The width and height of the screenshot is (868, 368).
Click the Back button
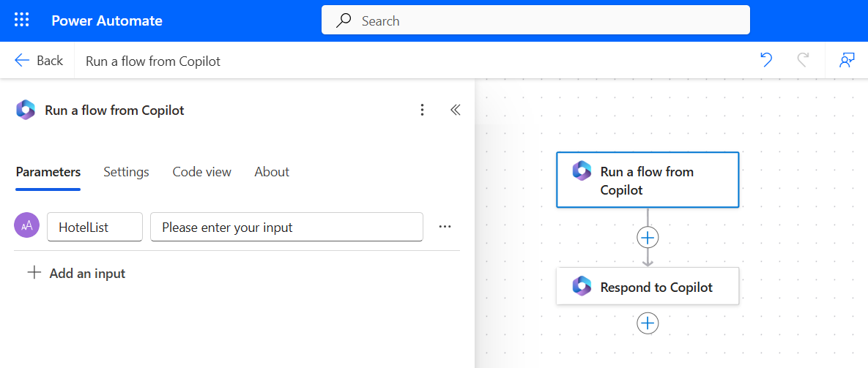pyautogui.click(x=39, y=61)
